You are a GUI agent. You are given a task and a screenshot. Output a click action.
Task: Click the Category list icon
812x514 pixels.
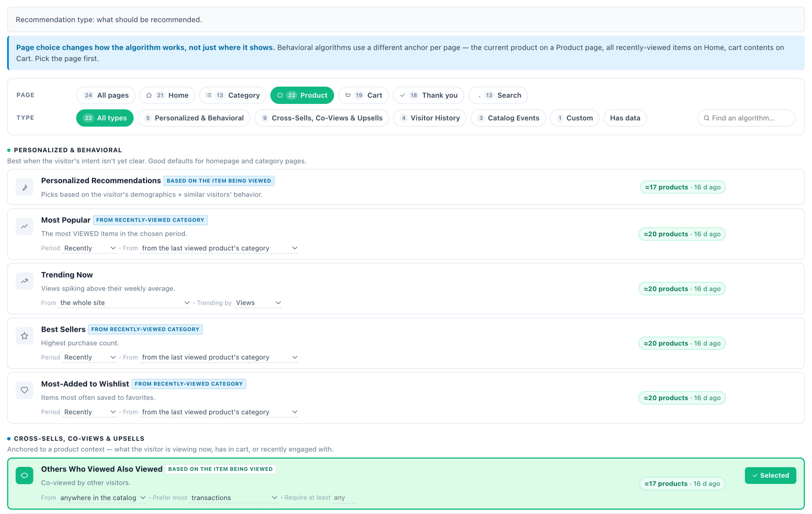click(209, 95)
